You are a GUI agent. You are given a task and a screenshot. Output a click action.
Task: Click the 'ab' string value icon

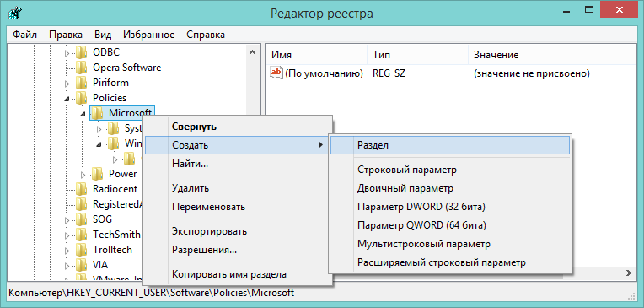click(x=276, y=73)
